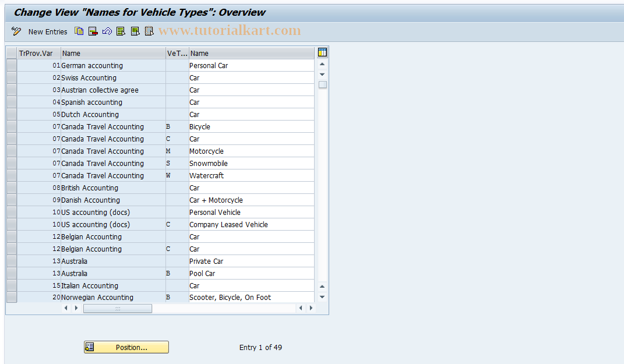Click 'Scooter, Bicycle, On Foot' name field
The height and width of the screenshot is (364, 624).
[252, 297]
